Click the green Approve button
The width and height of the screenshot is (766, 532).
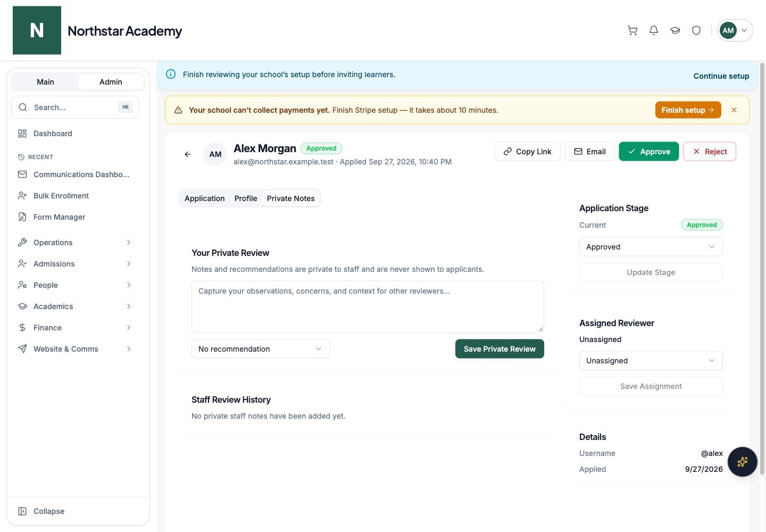[x=649, y=152]
